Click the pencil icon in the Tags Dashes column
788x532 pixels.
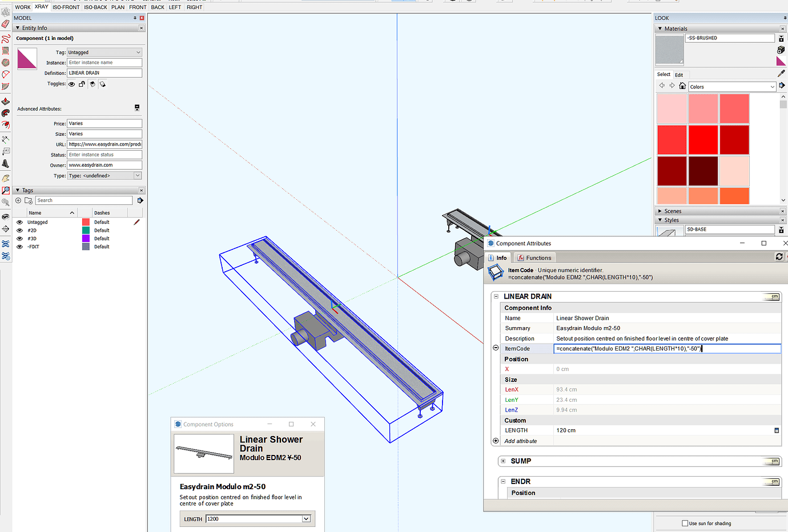coord(135,222)
